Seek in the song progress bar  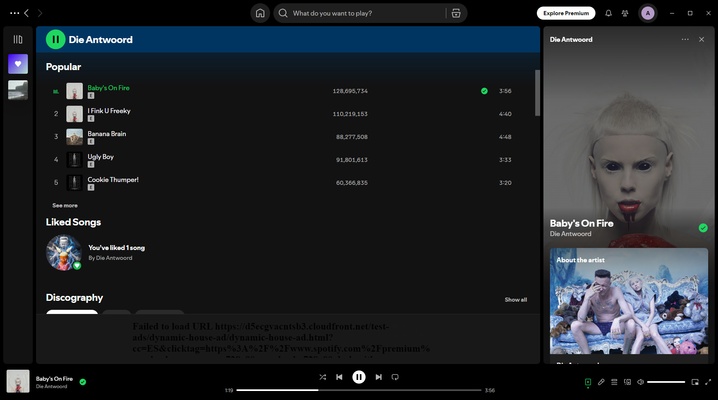(359, 390)
